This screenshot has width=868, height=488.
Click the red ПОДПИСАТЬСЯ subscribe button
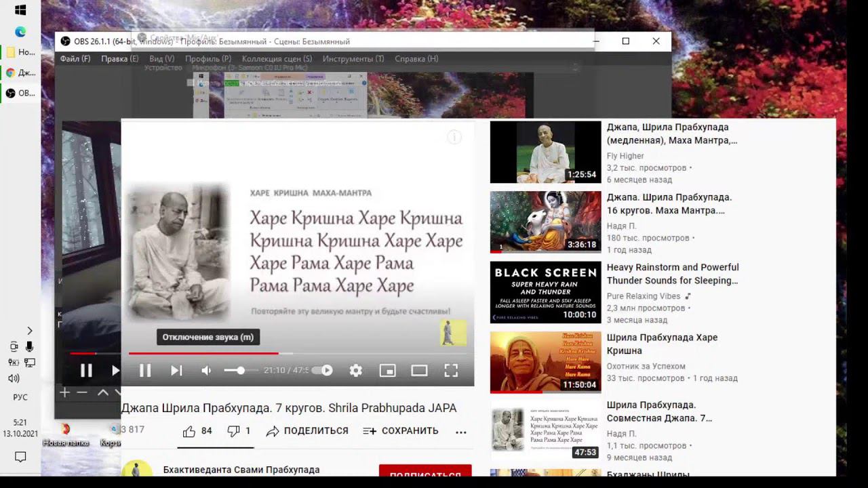tap(425, 472)
